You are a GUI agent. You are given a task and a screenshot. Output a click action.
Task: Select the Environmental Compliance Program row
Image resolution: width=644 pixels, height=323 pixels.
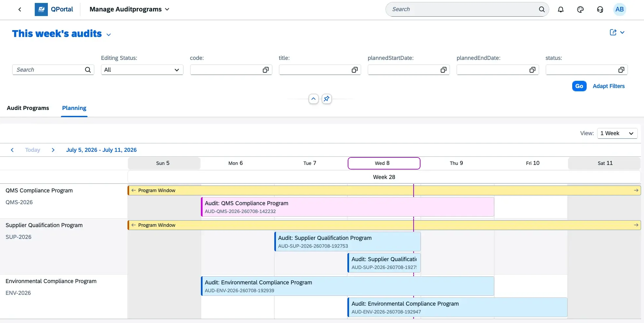point(64,296)
